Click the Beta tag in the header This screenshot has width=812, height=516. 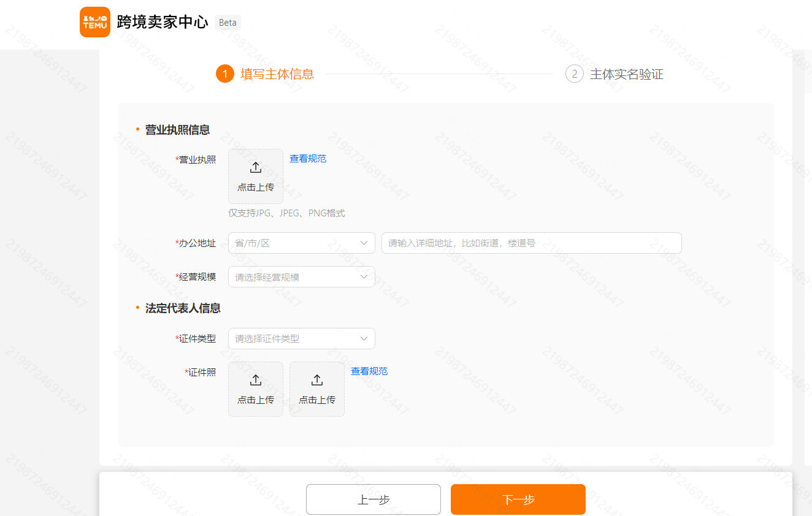228,22
